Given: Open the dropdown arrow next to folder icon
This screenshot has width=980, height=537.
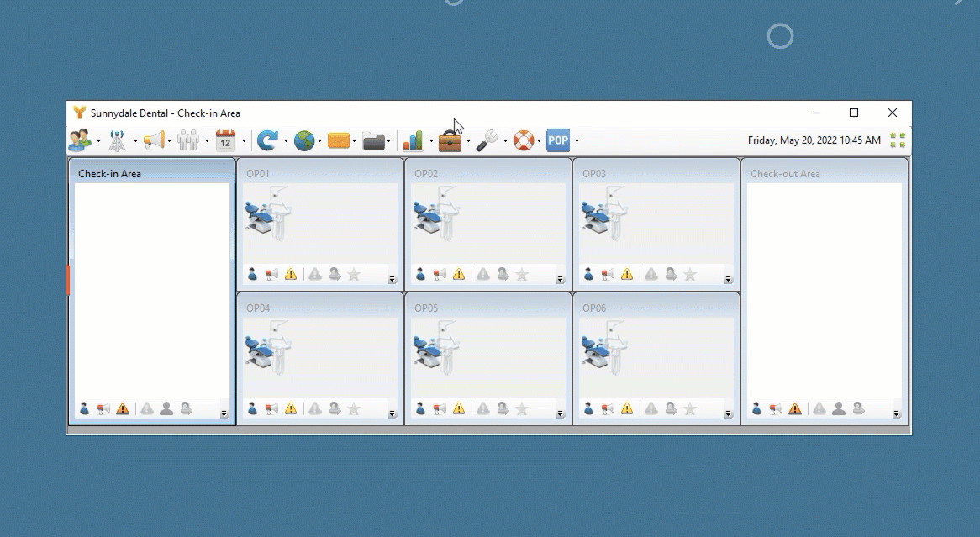Looking at the screenshot, I should coord(389,140).
